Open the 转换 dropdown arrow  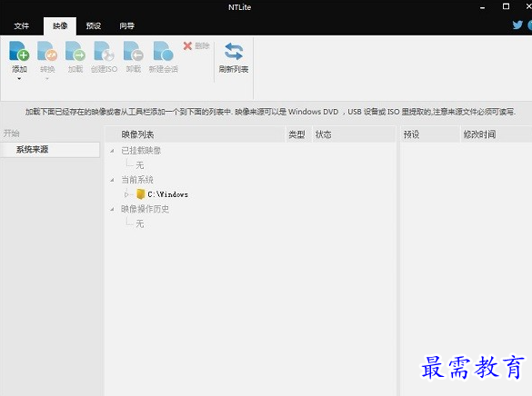pos(47,79)
